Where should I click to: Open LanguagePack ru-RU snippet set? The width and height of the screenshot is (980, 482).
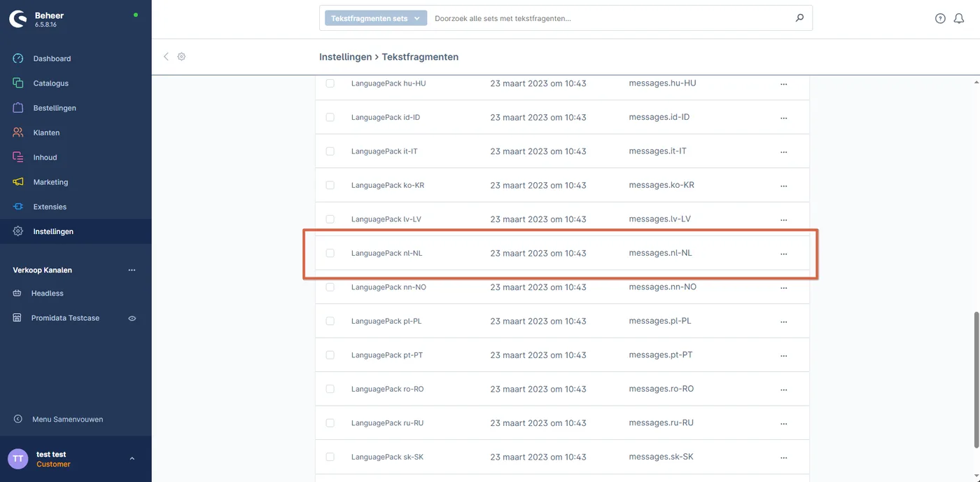pos(387,423)
